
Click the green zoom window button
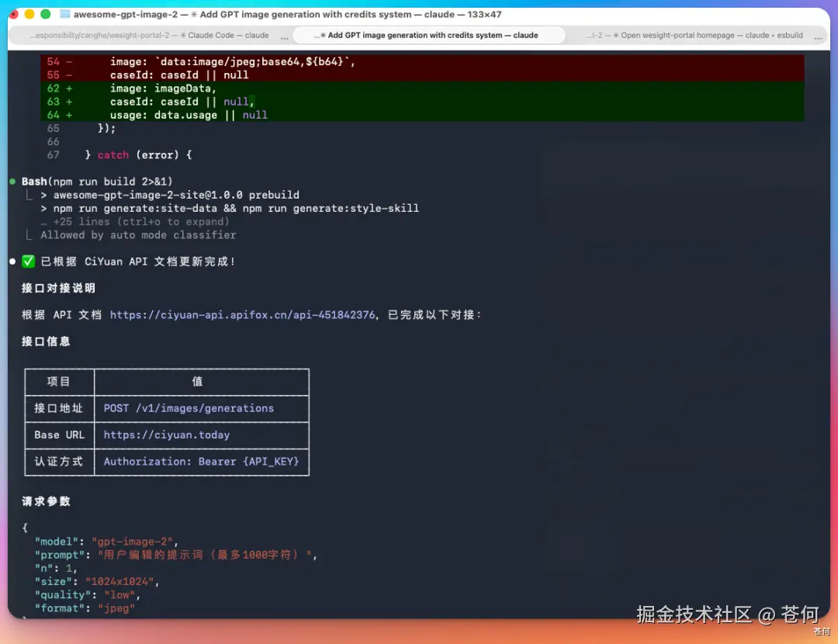[x=46, y=15]
